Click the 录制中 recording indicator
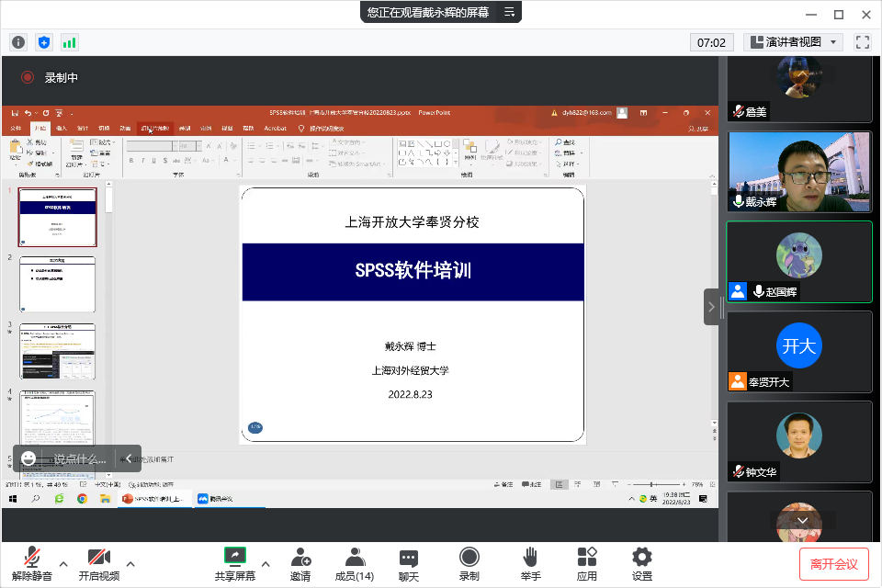882x588 pixels. pyautogui.click(x=50, y=78)
